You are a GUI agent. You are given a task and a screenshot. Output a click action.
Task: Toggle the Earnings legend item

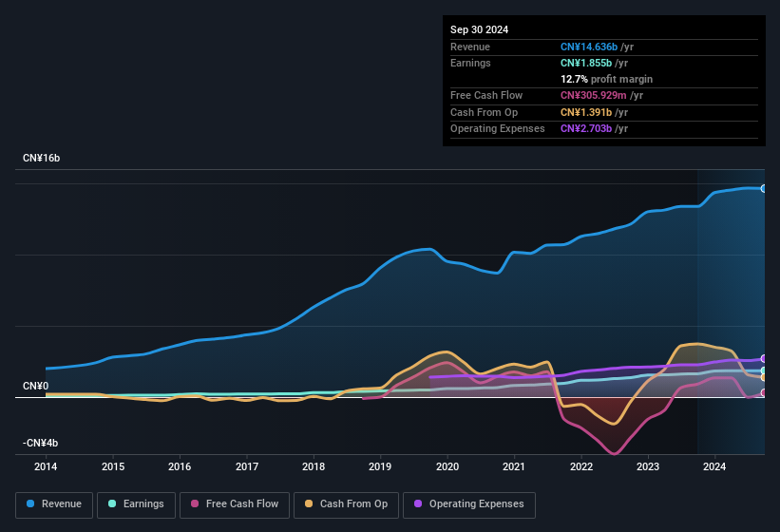pos(137,504)
